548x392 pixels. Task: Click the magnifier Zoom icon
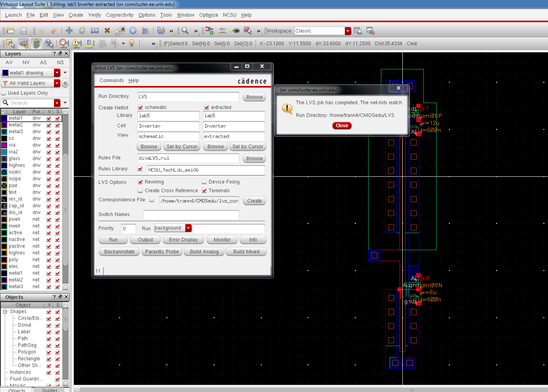point(185,31)
